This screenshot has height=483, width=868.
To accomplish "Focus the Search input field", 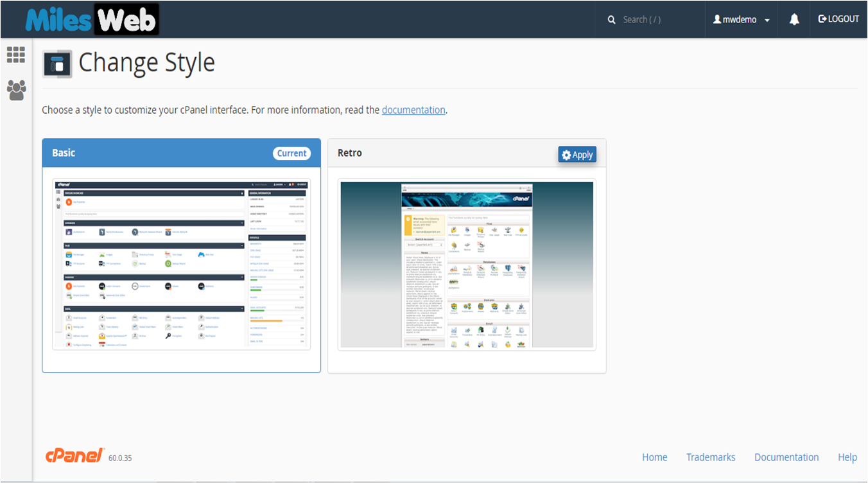I will 659,20.
